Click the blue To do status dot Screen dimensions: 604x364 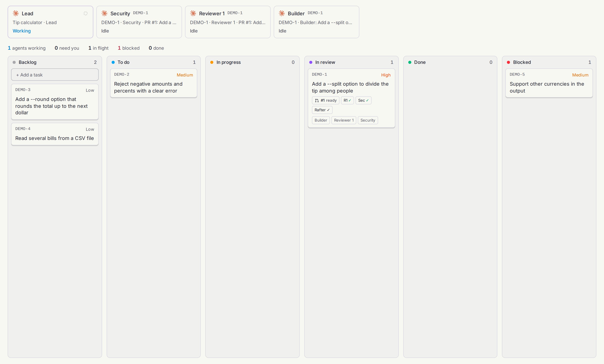pyautogui.click(x=113, y=62)
